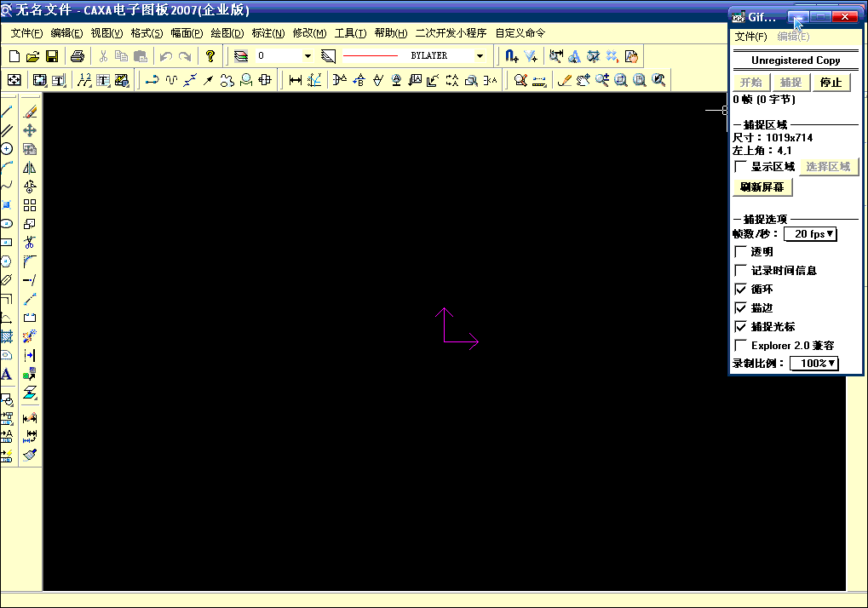Choose the trim scissors tool

[30, 243]
